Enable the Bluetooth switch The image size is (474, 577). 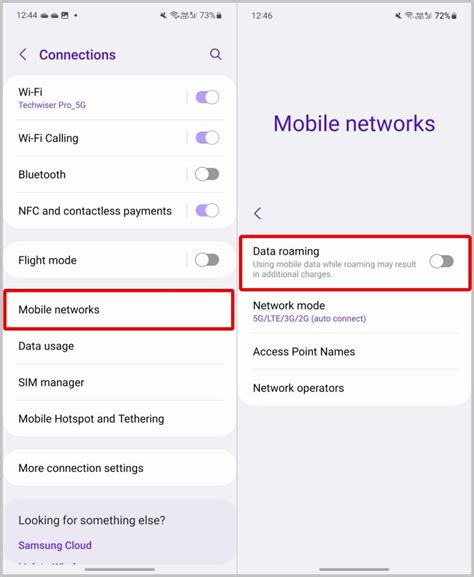click(207, 174)
